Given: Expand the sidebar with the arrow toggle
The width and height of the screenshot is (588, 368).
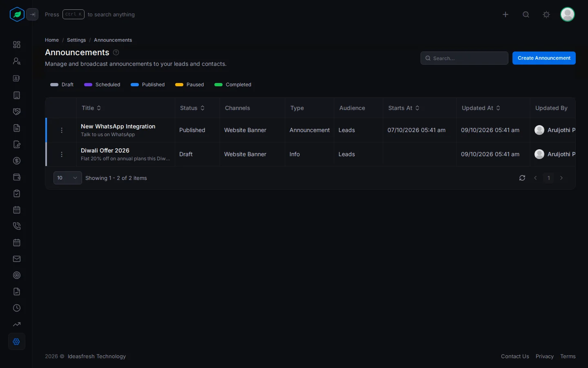Looking at the screenshot, I should pyautogui.click(x=33, y=15).
